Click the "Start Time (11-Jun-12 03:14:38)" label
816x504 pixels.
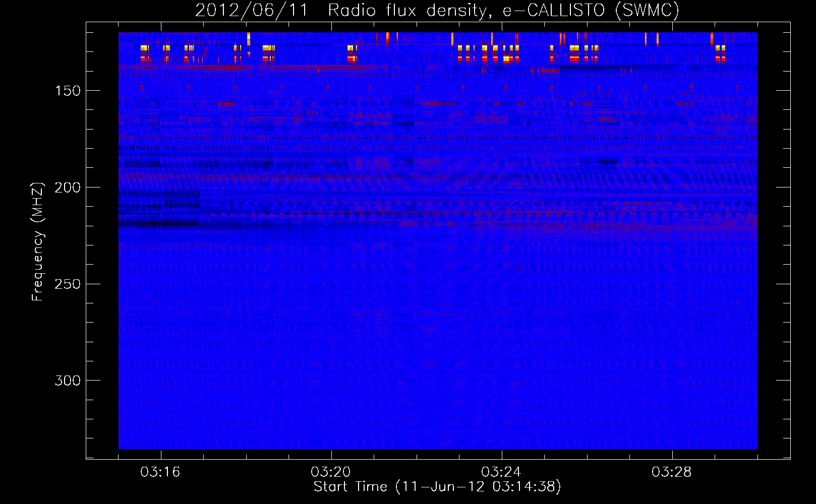point(437,487)
